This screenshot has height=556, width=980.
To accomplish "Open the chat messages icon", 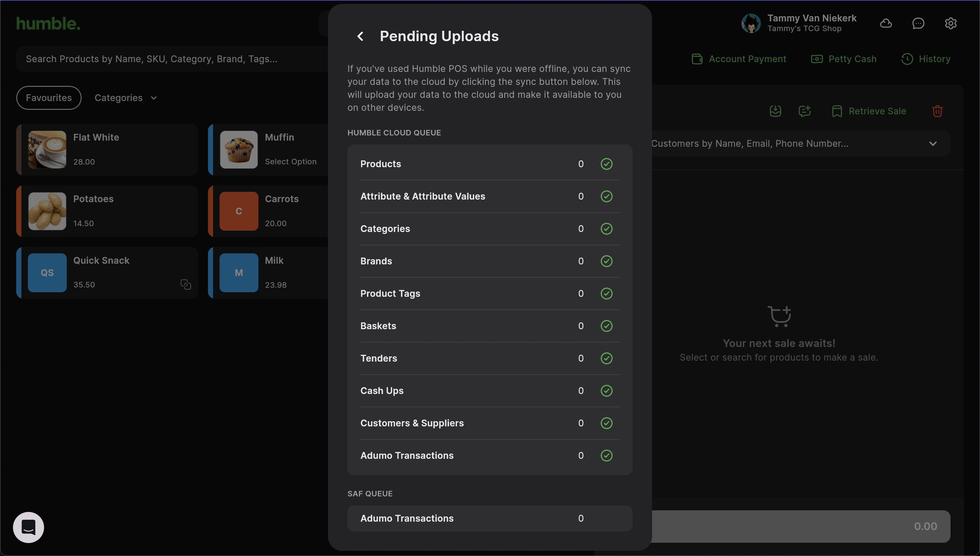I will coord(918,23).
